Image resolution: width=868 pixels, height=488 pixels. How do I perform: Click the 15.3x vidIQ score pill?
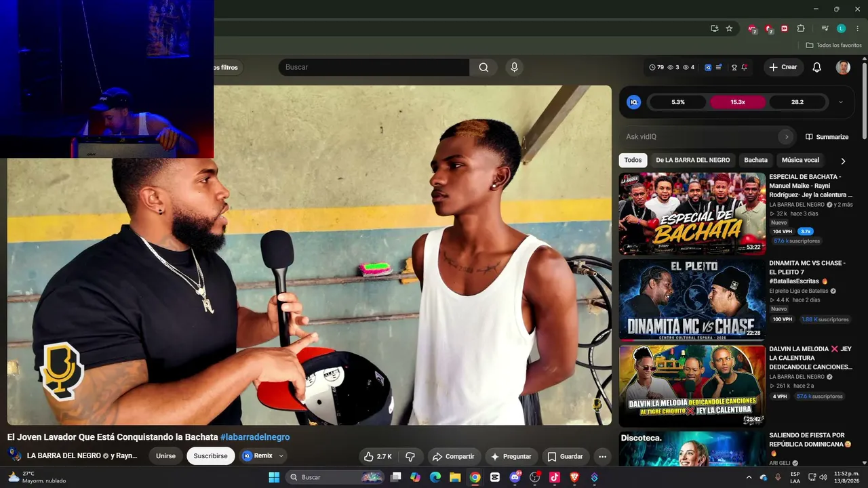point(738,102)
